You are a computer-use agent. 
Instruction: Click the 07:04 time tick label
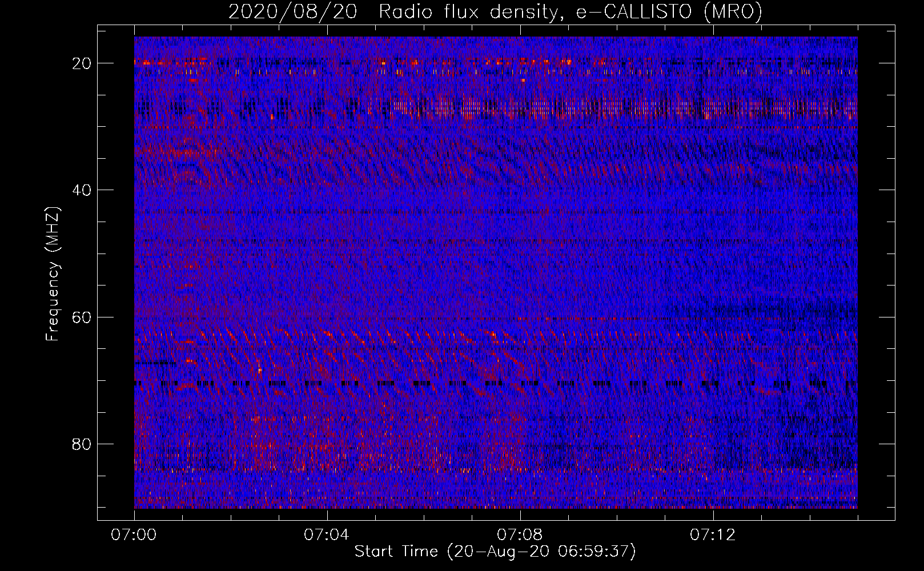(x=327, y=535)
